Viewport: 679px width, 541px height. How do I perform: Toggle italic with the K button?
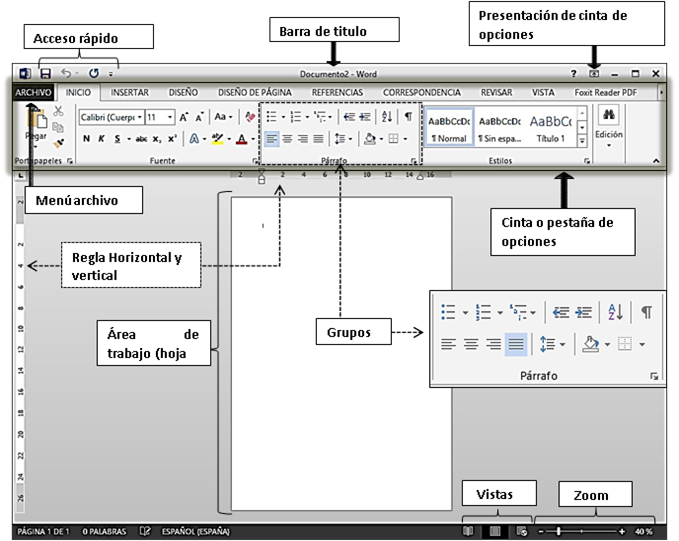pyautogui.click(x=101, y=139)
